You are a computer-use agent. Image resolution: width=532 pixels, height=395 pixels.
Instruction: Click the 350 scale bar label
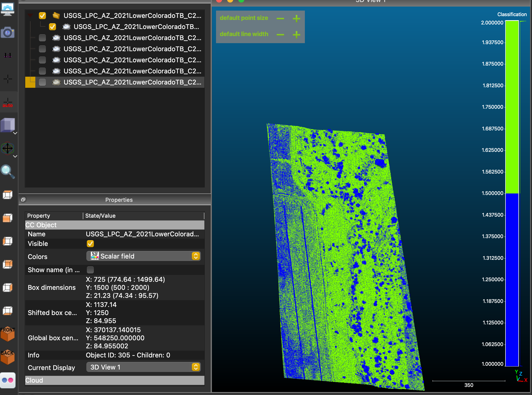pyautogui.click(x=469, y=385)
